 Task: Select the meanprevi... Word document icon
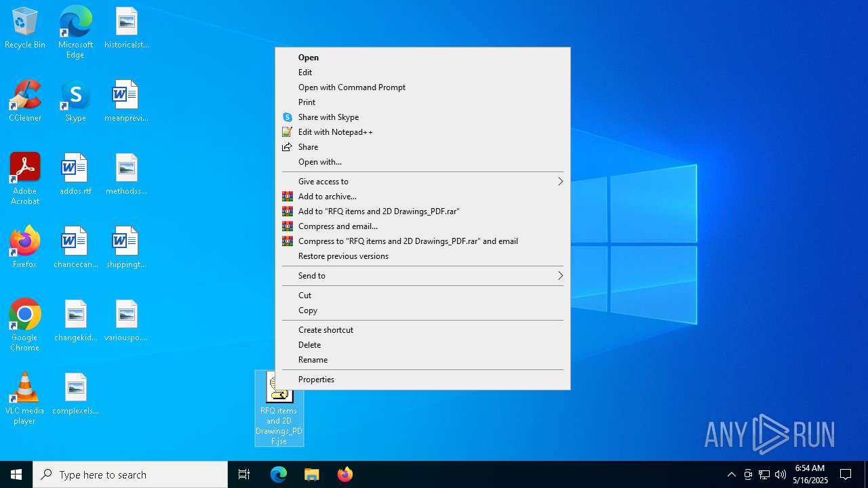127,102
